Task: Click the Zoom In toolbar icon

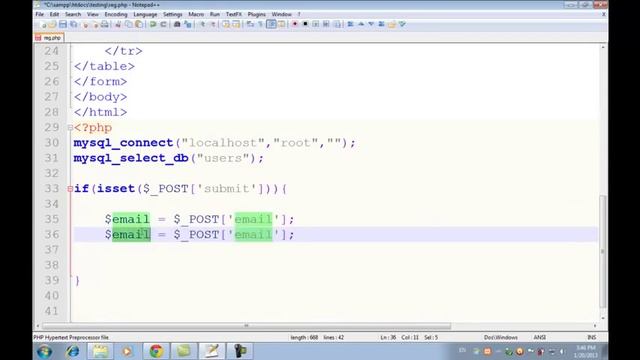Action: coord(202,24)
